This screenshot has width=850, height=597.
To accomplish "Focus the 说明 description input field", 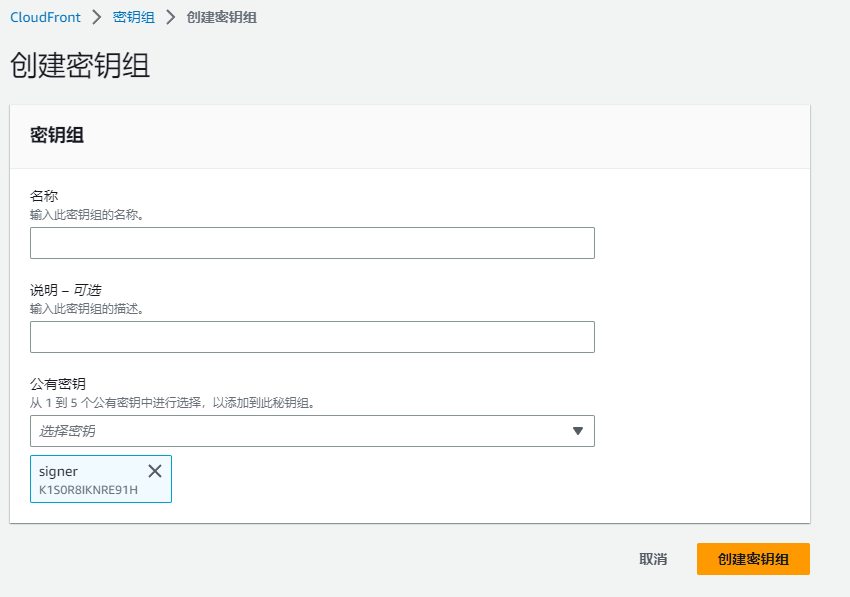I will [x=312, y=337].
